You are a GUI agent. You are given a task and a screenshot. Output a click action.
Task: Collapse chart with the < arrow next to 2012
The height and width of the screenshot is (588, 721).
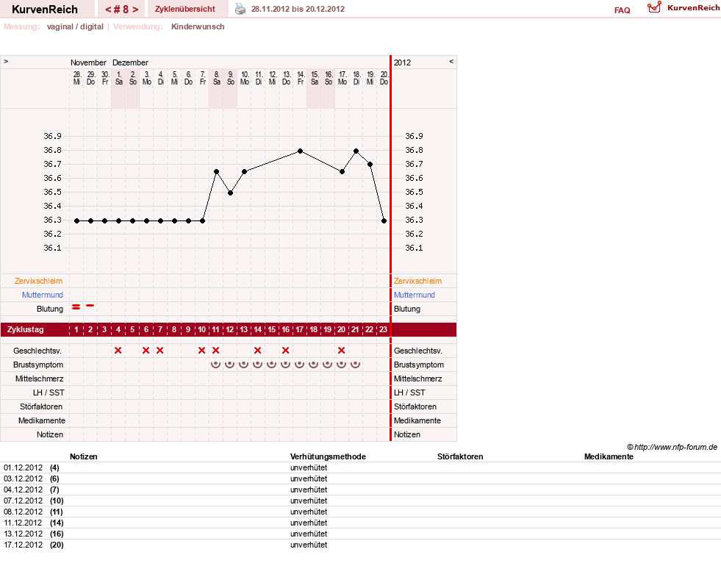[451, 61]
